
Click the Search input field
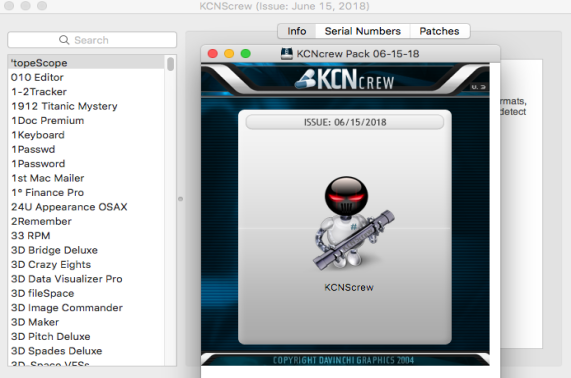point(92,40)
